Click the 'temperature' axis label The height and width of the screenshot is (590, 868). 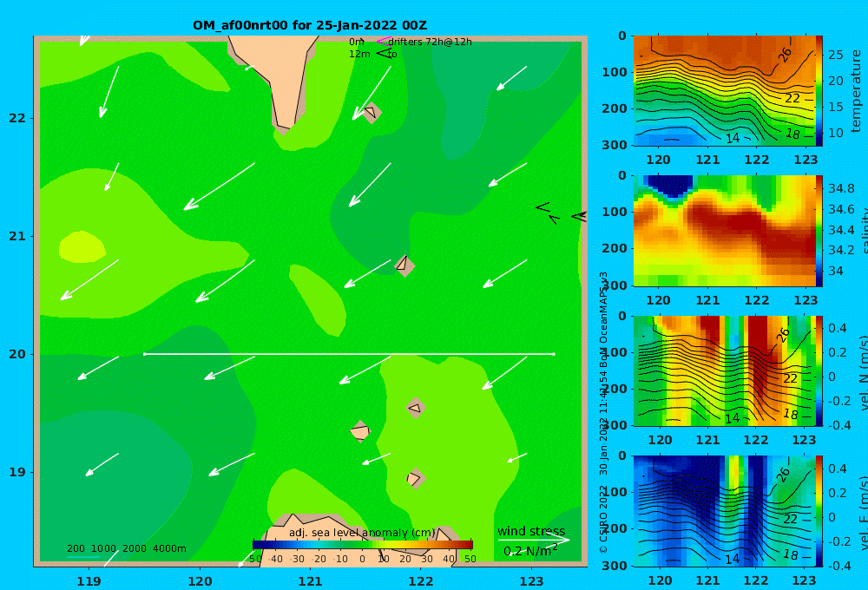click(x=857, y=91)
